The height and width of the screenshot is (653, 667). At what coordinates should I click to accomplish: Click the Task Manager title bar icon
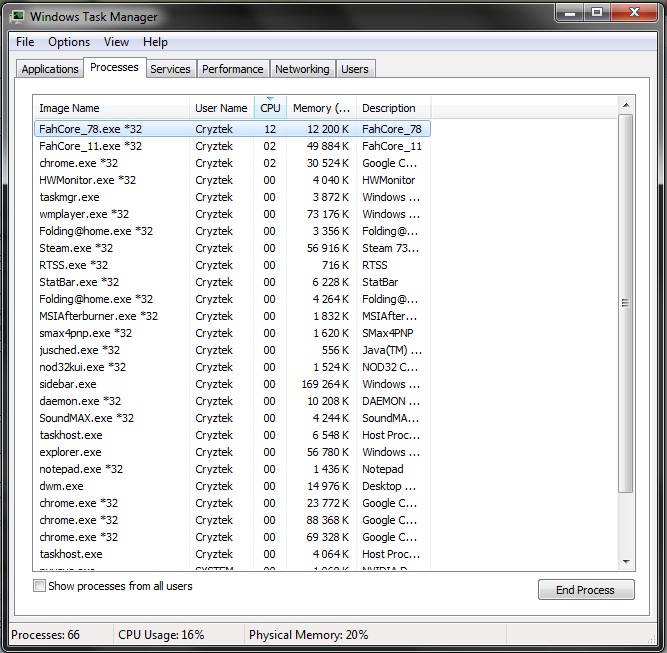point(18,17)
